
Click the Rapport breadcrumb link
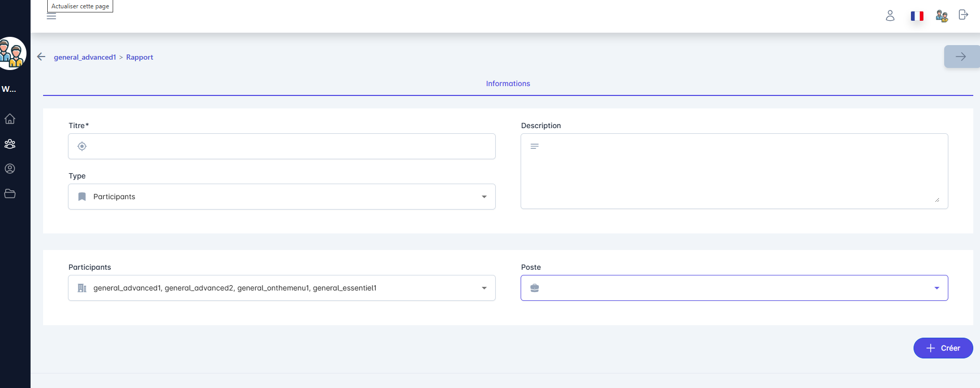click(140, 57)
